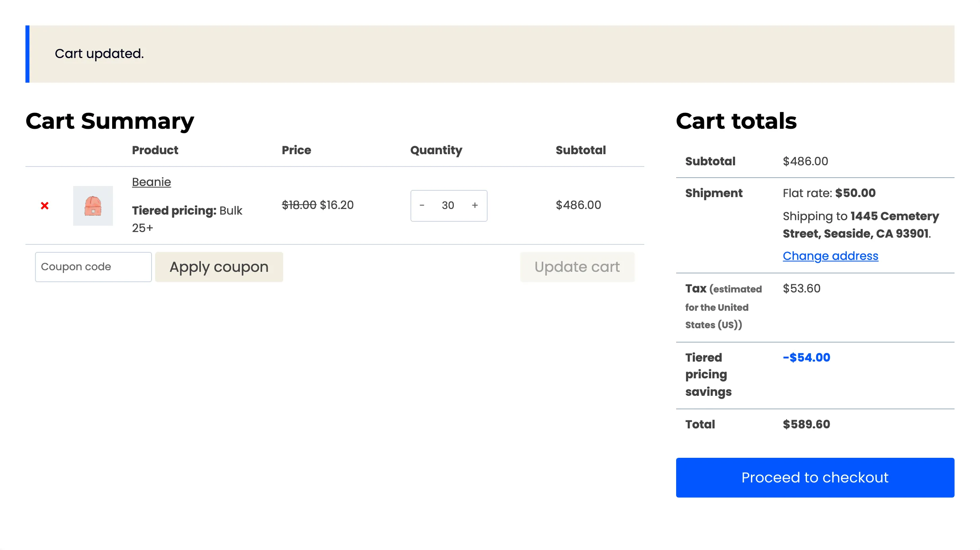980x550 pixels.
Task: Click the Cart totals Subtotal value $486.00
Action: click(x=805, y=161)
